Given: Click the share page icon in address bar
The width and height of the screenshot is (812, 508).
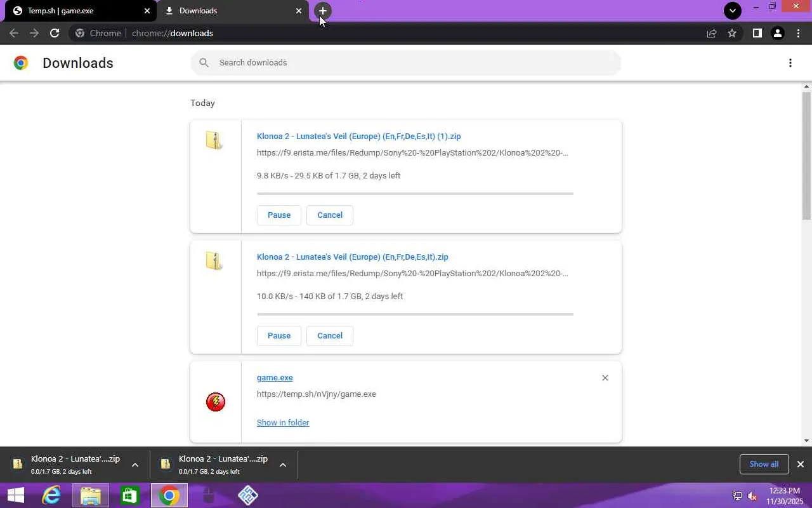Looking at the screenshot, I should click(712, 33).
